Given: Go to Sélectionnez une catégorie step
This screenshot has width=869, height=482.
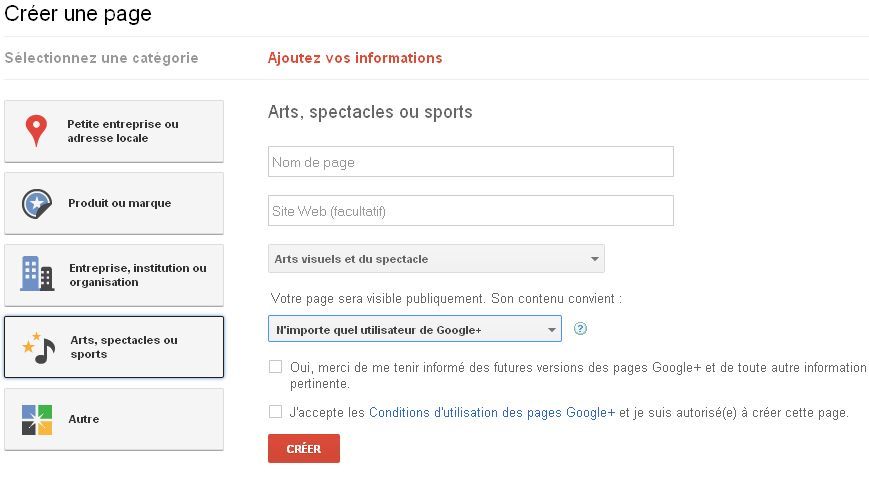Looking at the screenshot, I should [x=101, y=58].
